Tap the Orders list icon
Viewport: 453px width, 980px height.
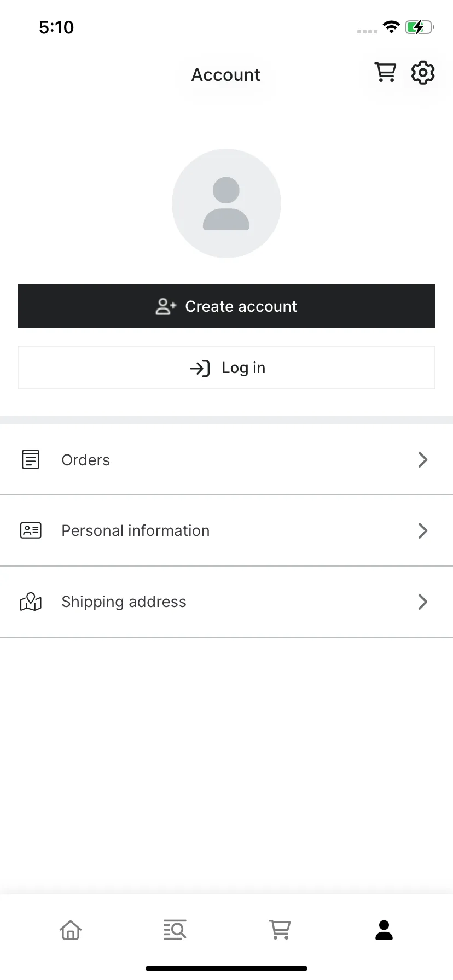coord(31,459)
